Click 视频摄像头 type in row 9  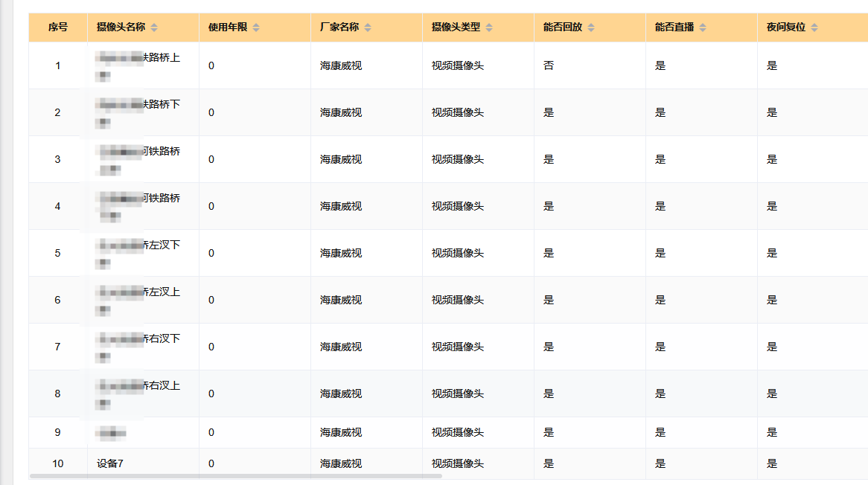coord(458,432)
